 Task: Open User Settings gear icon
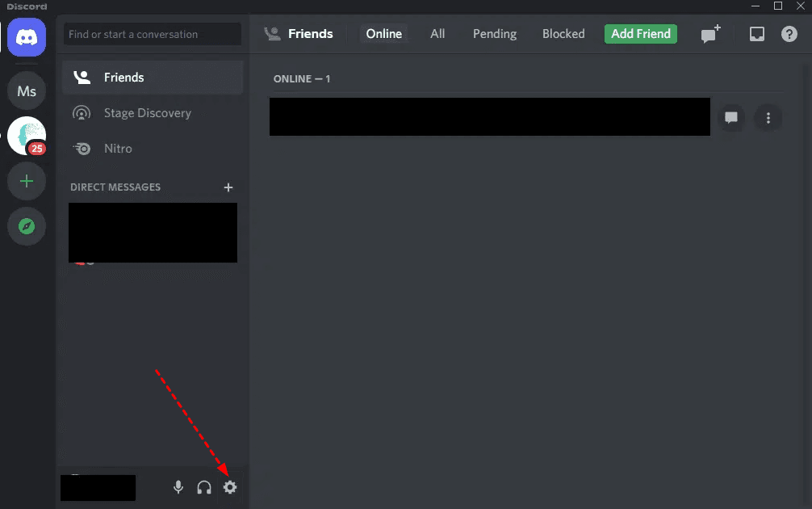click(x=230, y=487)
